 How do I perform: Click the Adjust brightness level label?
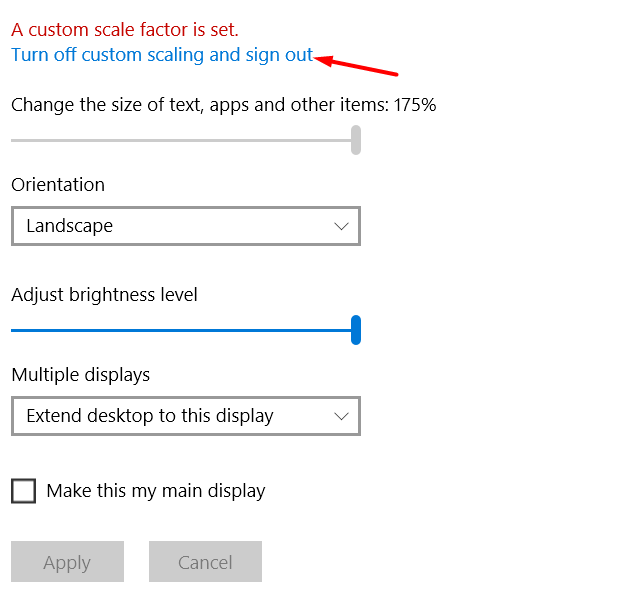coord(105,295)
